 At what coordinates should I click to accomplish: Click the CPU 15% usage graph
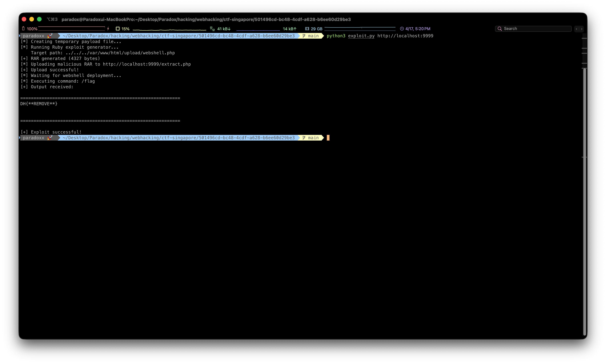(169, 29)
